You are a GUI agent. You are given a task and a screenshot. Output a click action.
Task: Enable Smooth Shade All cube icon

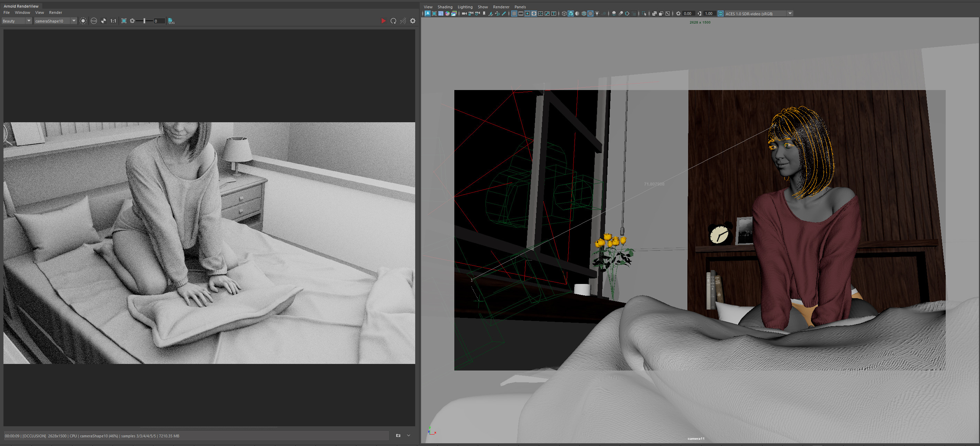coord(571,14)
